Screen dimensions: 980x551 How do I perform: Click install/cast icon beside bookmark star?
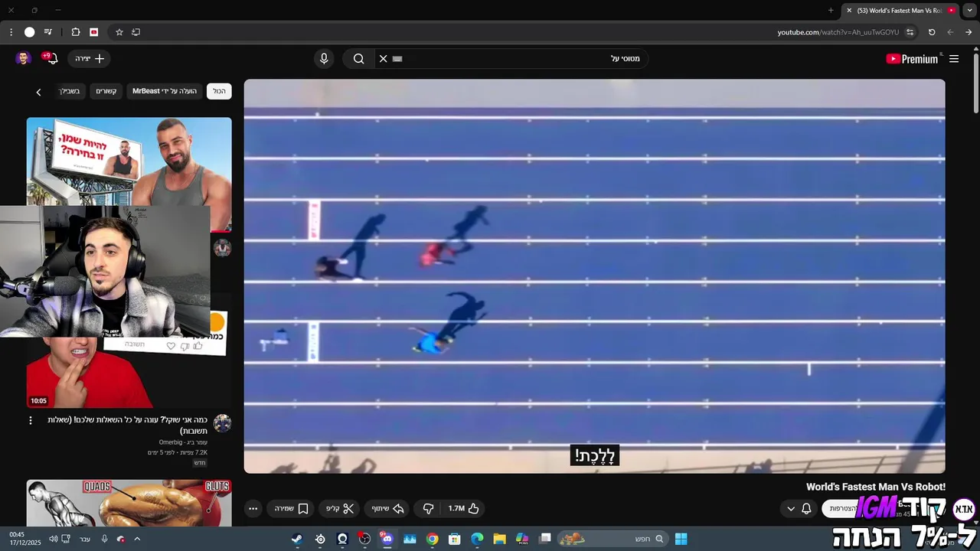[136, 32]
